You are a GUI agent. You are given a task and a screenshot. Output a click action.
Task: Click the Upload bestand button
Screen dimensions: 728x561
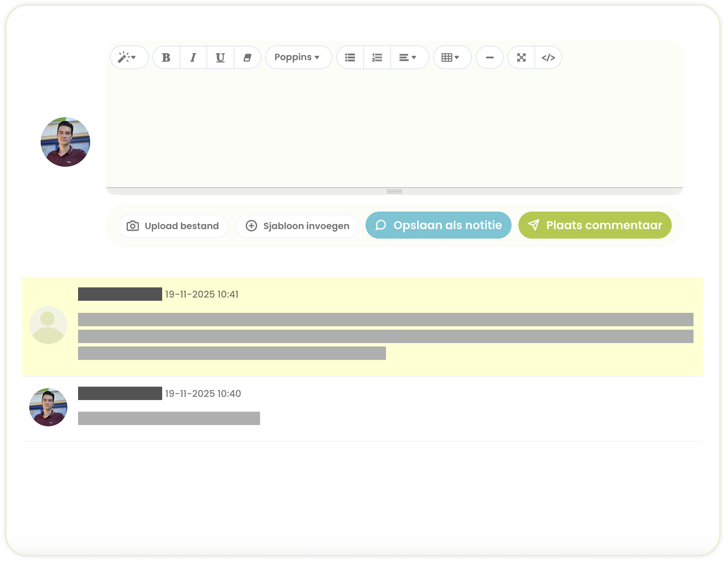(x=173, y=226)
